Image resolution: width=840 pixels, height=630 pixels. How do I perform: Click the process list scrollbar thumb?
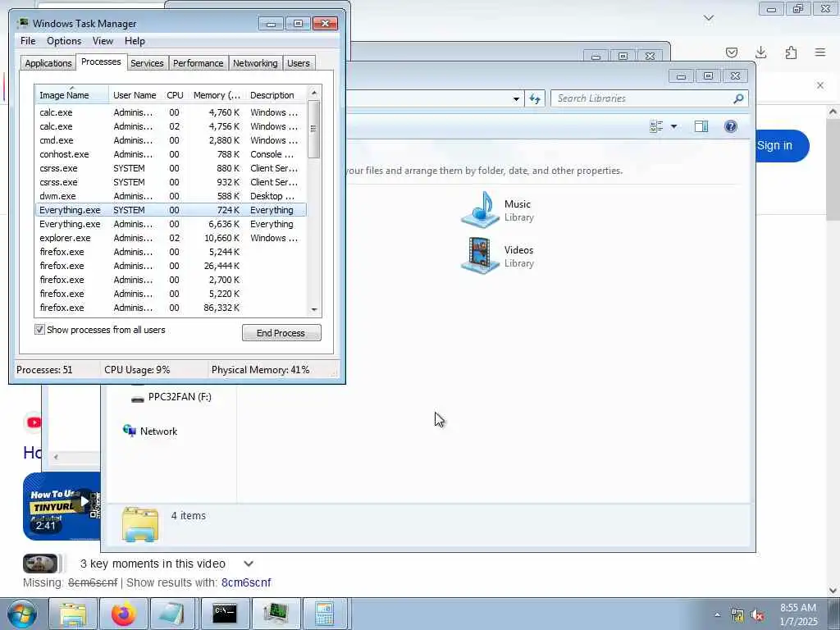(314, 129)
